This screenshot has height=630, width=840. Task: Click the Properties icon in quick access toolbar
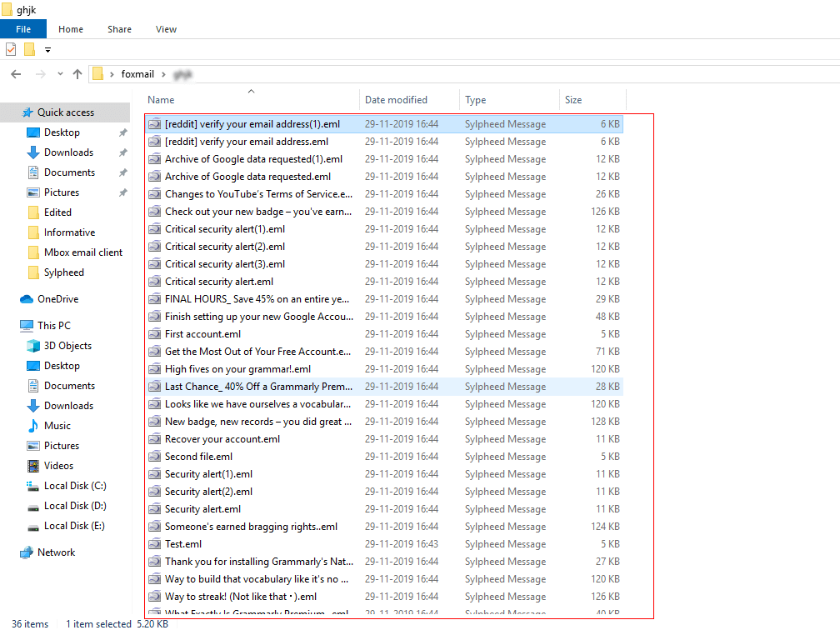tap(11, 49)
